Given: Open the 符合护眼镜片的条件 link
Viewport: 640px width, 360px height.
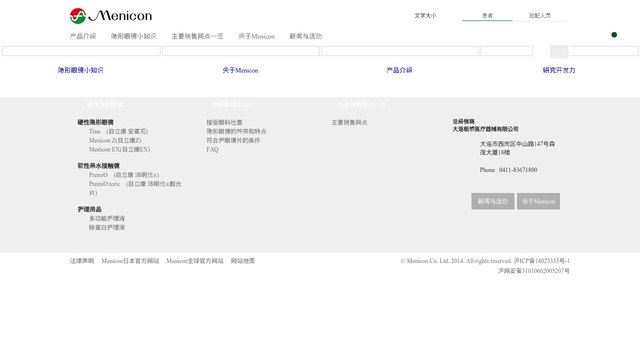Looking at the screenshot, I should click(233, 140).
